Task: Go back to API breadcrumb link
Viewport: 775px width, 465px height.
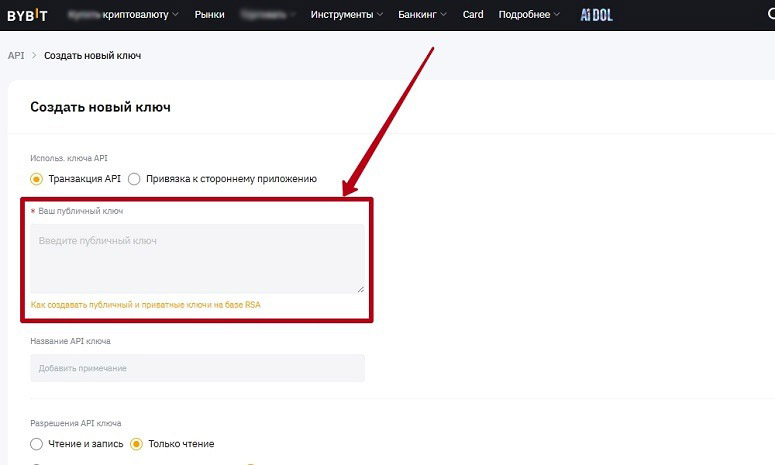Action: point(15,55)
